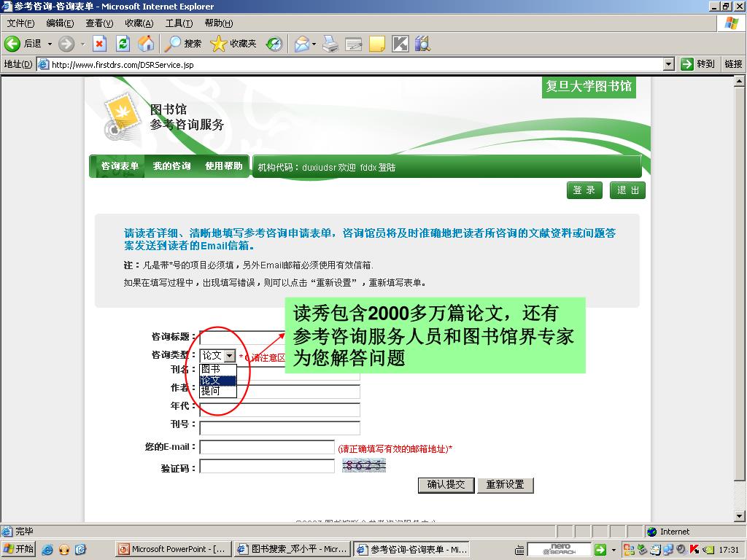Stop the page load with the red X icon
Screen dimensions: 747x560
[99, 44]
